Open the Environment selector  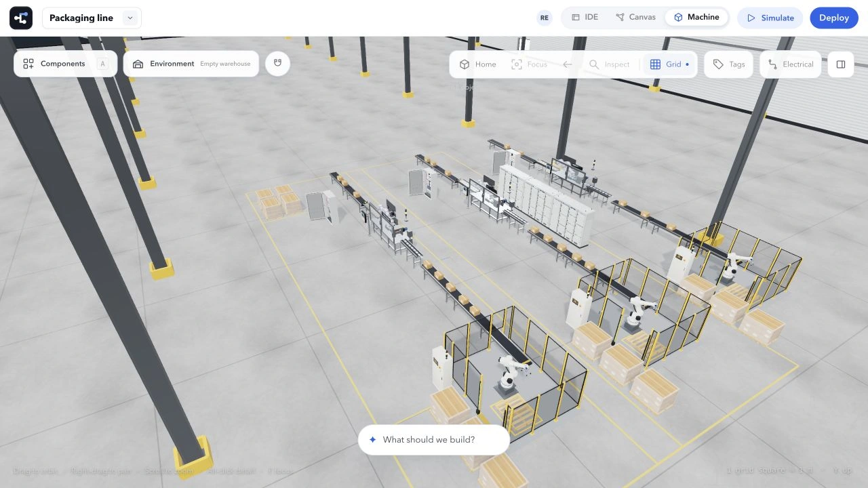click(x=191, y=64)
